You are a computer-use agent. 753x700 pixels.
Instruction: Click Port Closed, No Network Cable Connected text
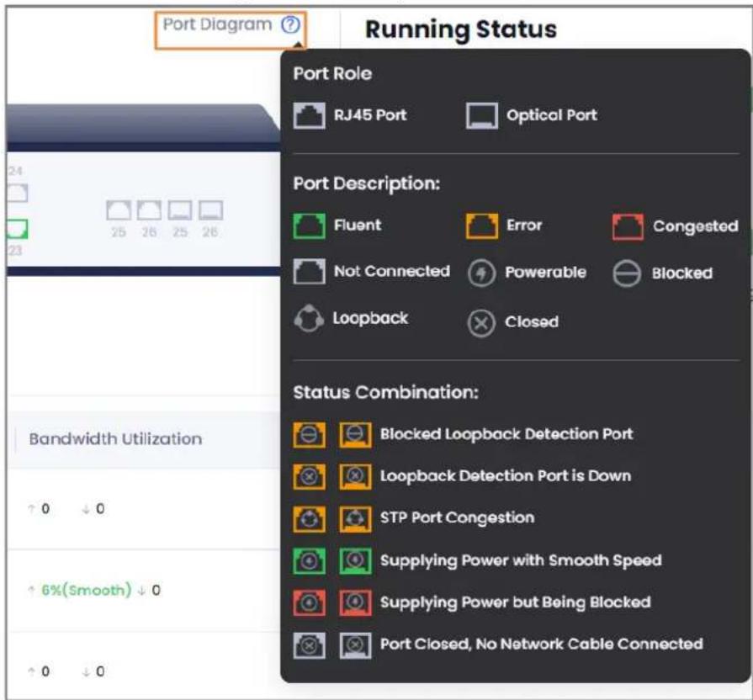[x=542, y=644]
